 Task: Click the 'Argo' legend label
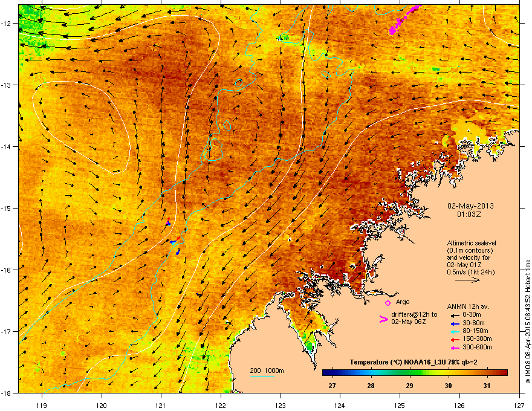(x=403, y=302)
